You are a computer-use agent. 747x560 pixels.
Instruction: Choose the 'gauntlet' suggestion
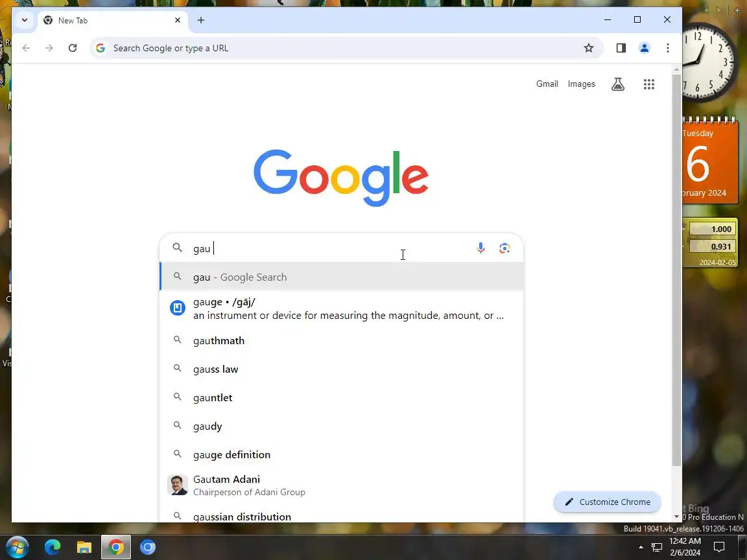point(342,397)
